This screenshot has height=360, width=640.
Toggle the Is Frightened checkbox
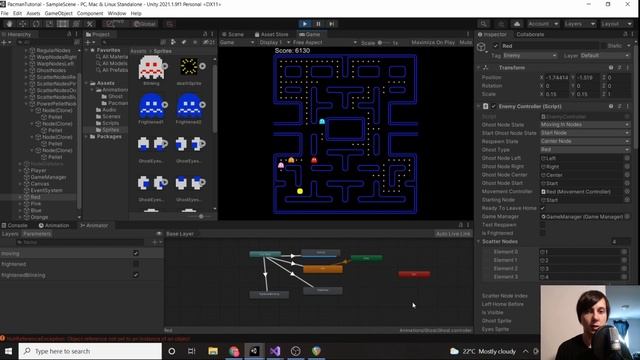[543, 233]
